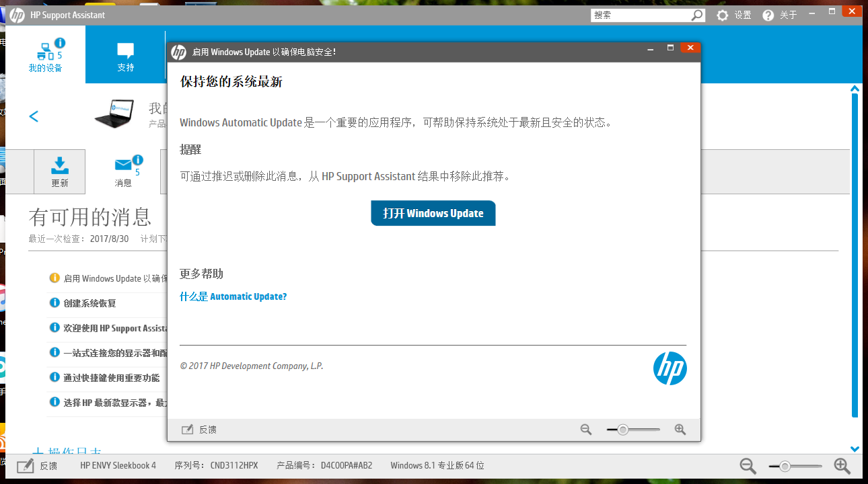Image resolution: width=868 pixels, height=484 pixels.
Task: Open Settings gear icon
Action: [x=723, y=15]
